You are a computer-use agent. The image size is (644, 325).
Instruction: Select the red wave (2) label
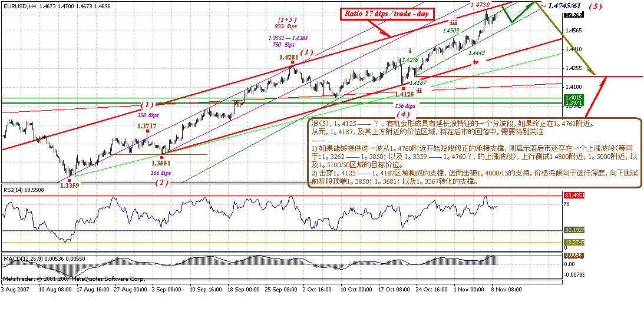point(162,183)
